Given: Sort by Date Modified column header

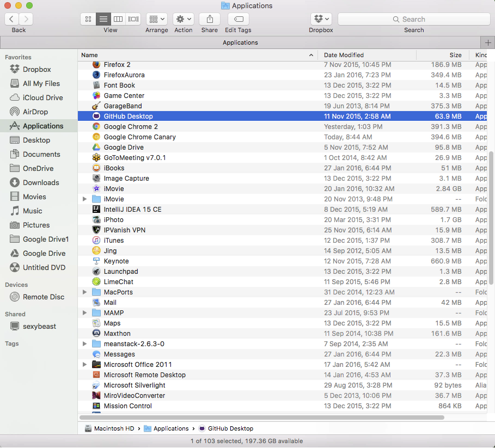Looking at the screenshot, I should pos(367,55).
